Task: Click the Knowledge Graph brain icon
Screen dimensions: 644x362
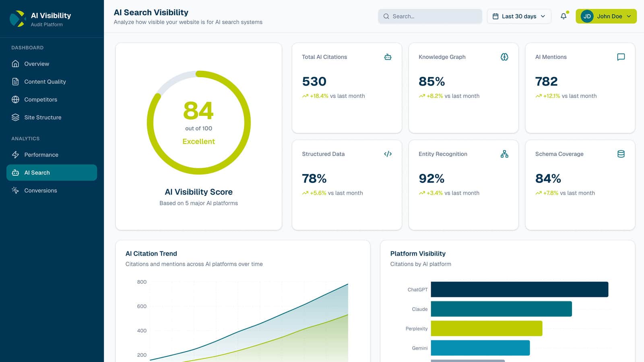Action: 504,57
